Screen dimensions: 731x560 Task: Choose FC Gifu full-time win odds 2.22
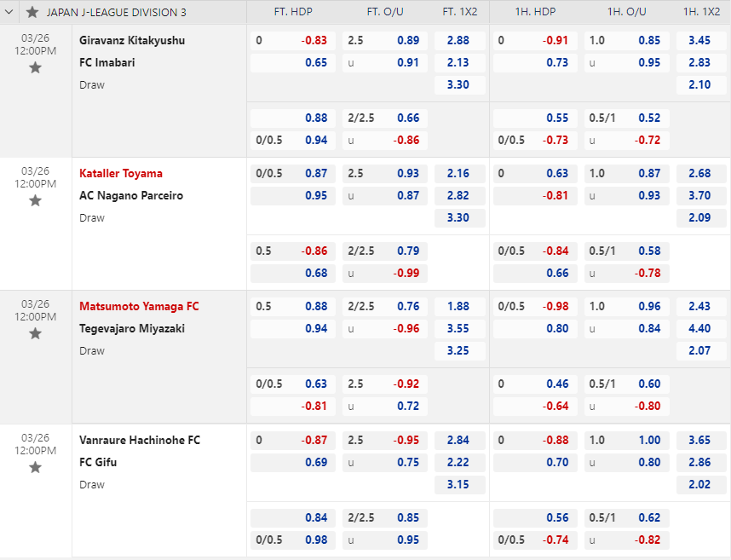point(460,463)
